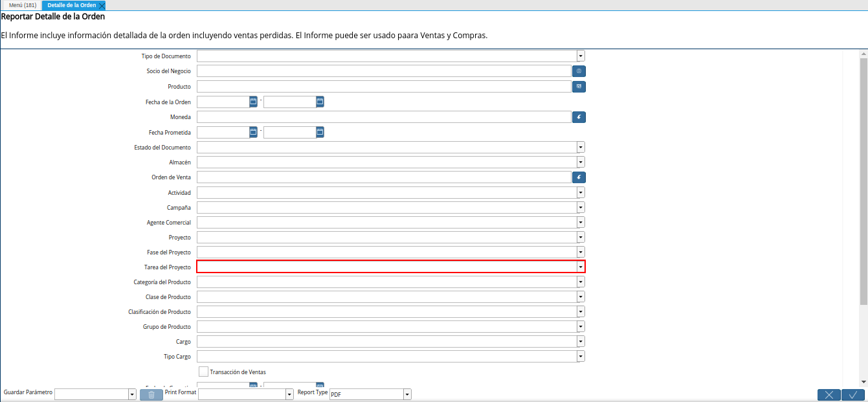Click the X cancel button
The image size is (868, 402).
point(829,395)
